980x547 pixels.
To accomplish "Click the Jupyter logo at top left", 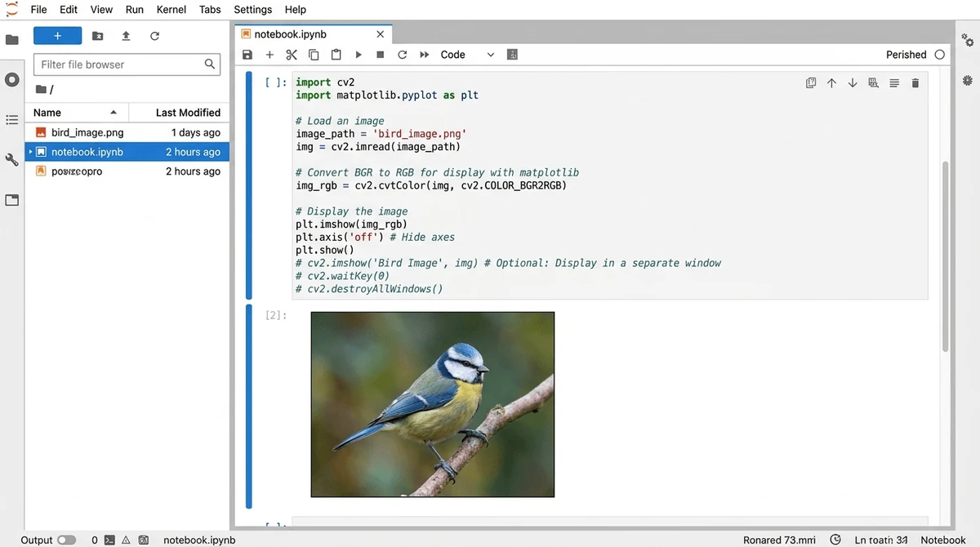I will (11, 10).
